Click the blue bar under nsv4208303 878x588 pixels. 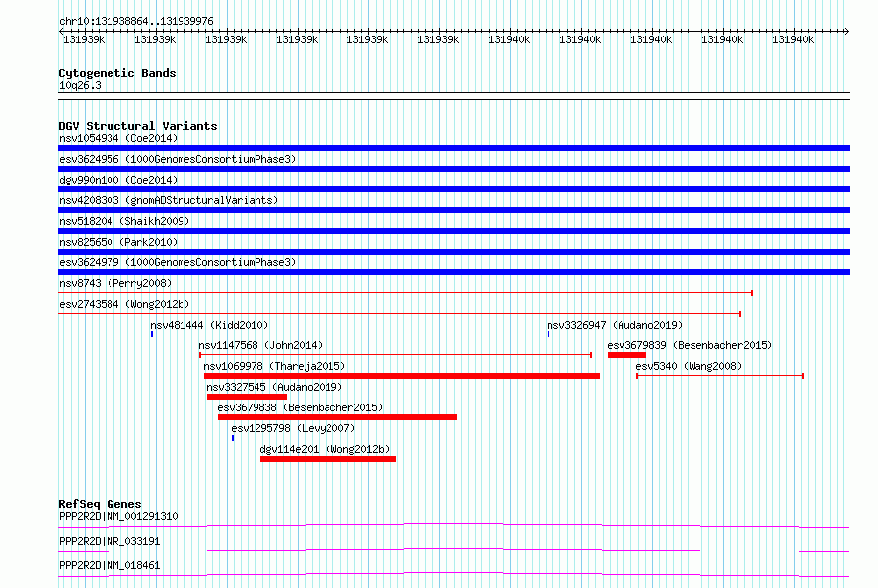click(454, 210)
